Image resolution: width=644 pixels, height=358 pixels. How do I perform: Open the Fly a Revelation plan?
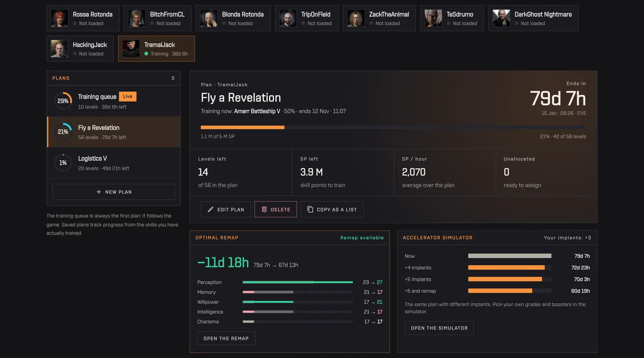114,132
